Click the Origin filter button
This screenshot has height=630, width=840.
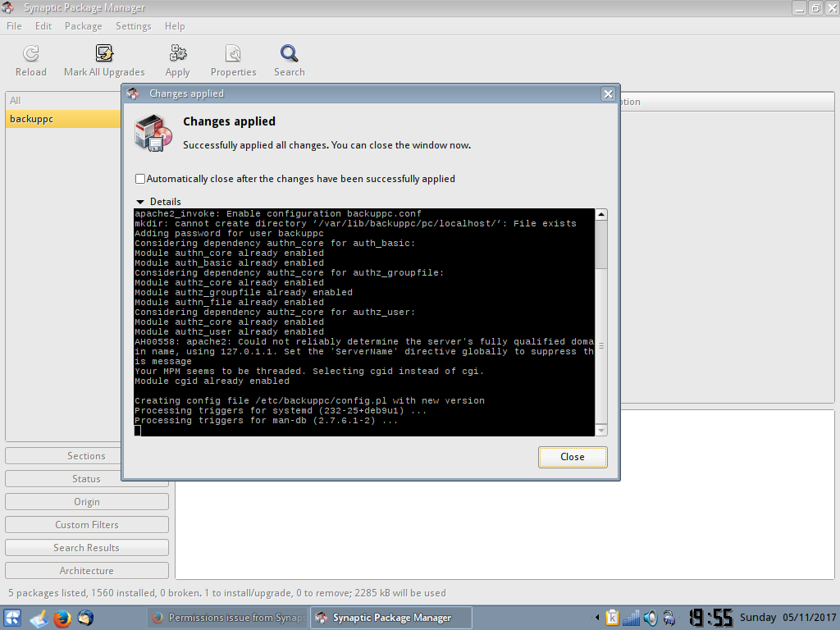87,502
